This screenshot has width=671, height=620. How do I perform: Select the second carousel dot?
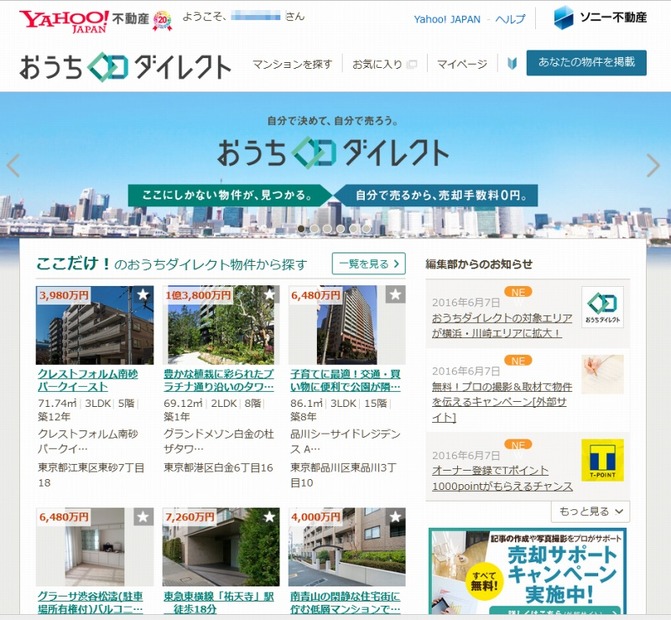[315, 229]
